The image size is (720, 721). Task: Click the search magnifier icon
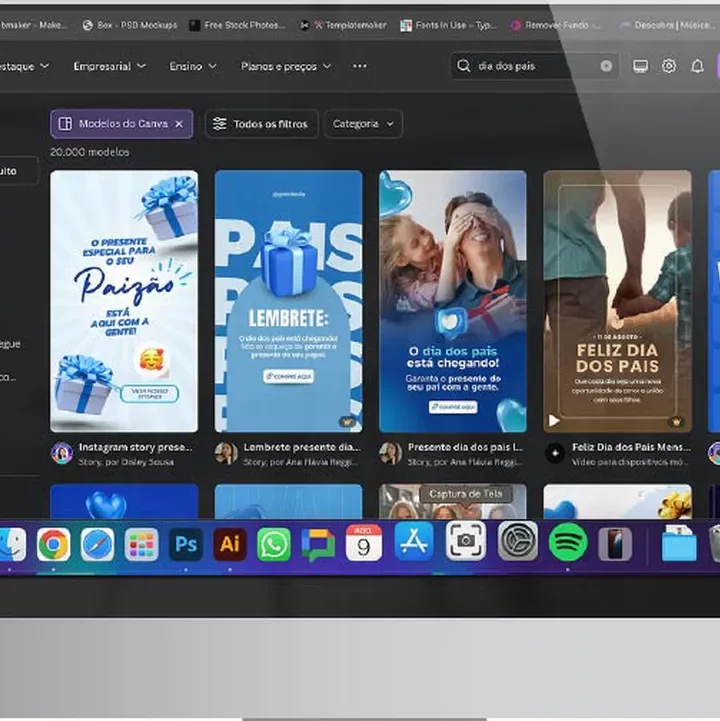tap(463, 66)
